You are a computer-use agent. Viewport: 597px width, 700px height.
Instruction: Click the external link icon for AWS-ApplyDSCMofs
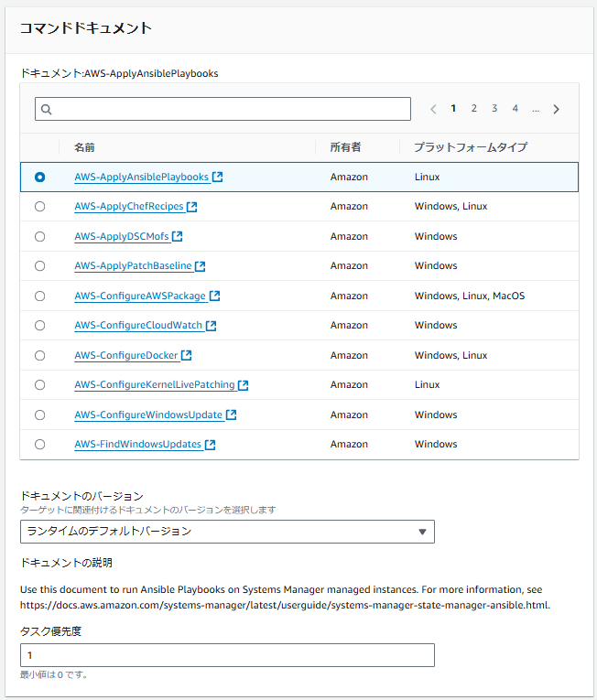[178, 236]
